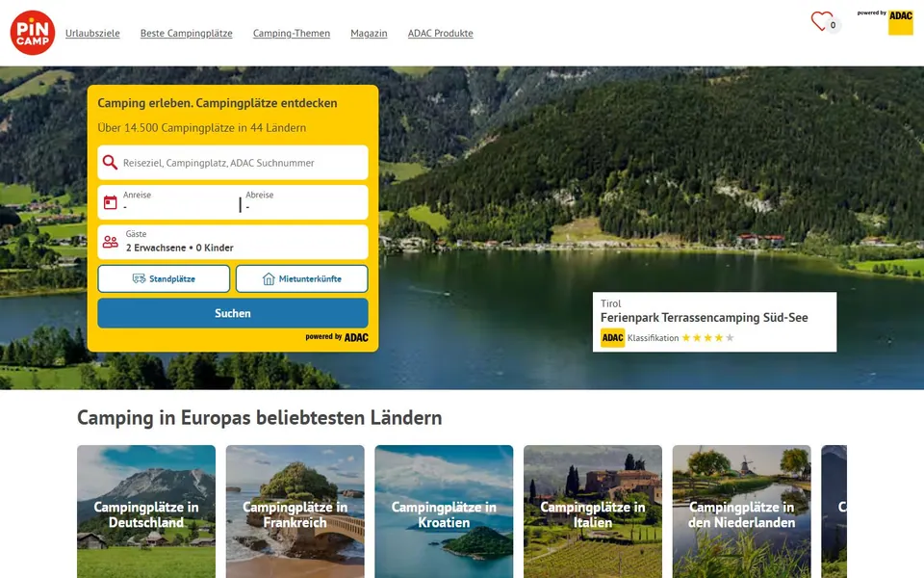Open the Magazin menu item
This screenshot has height=578, width=924.
click(369, 33)
